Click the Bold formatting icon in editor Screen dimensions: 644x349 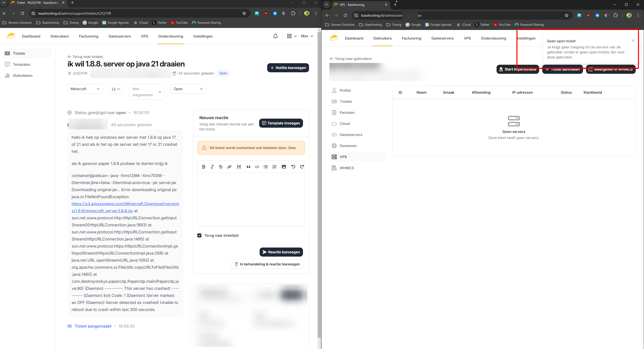coord(204,167)
